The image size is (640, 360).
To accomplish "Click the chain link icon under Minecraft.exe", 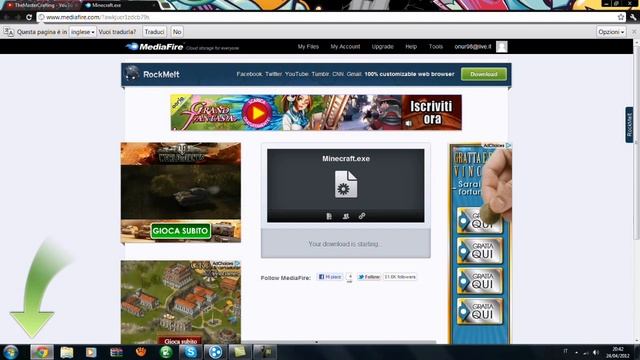I will [x=362, y=216].
